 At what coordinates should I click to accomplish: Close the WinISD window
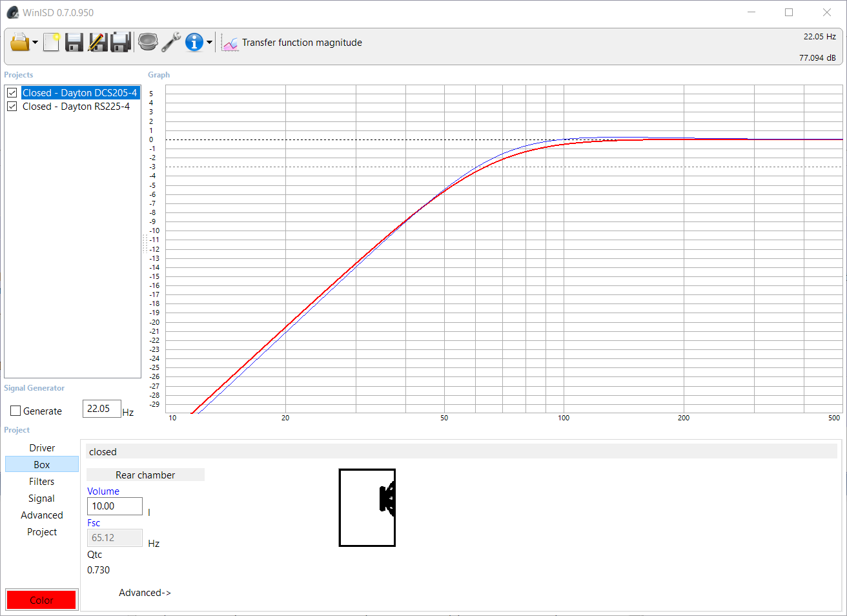click(827, 12)
